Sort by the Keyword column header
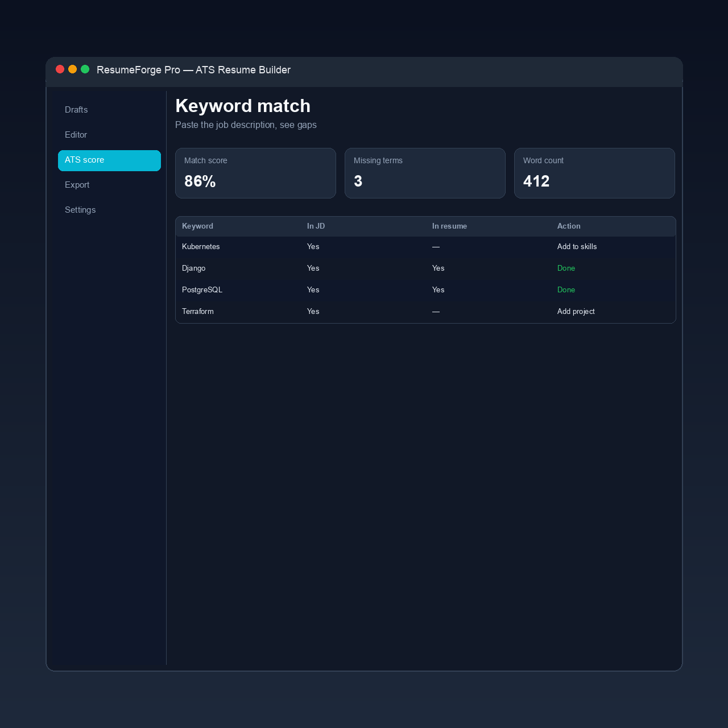728x728 pixels. coord(197,226)
